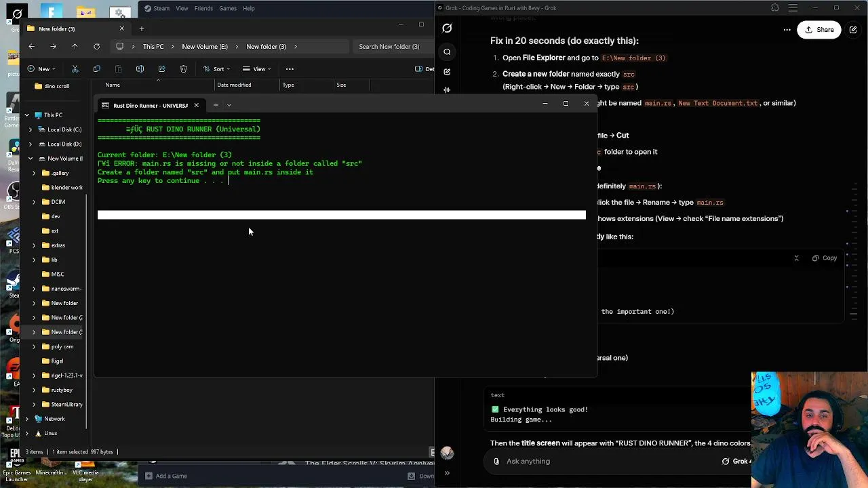Collapse the This PC tree node
Viewport: 868px width, 488px height.
click(x=26, y=115)
